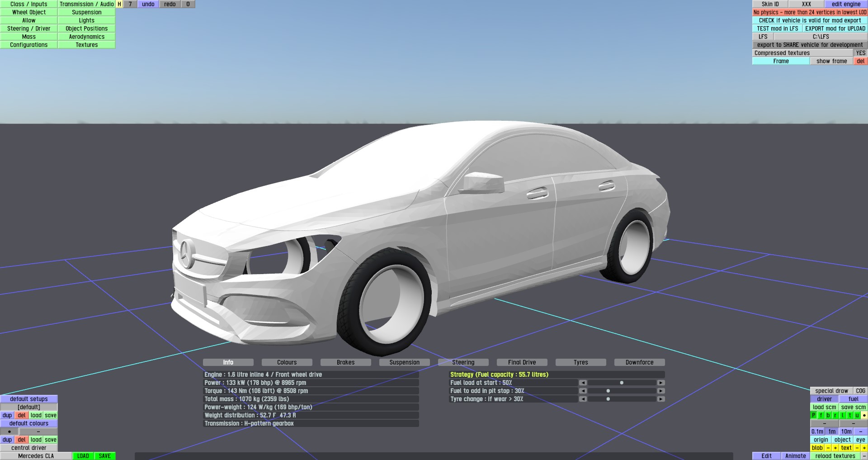Screen dimensions: 868x460
Task: Click the C:\LFS path field
Action: tap(821, 37)
